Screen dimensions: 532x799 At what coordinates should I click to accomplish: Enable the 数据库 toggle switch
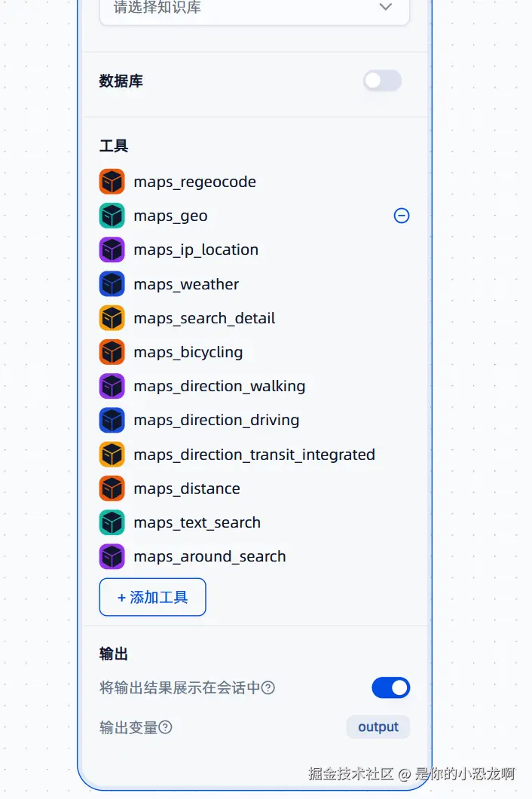382,81
